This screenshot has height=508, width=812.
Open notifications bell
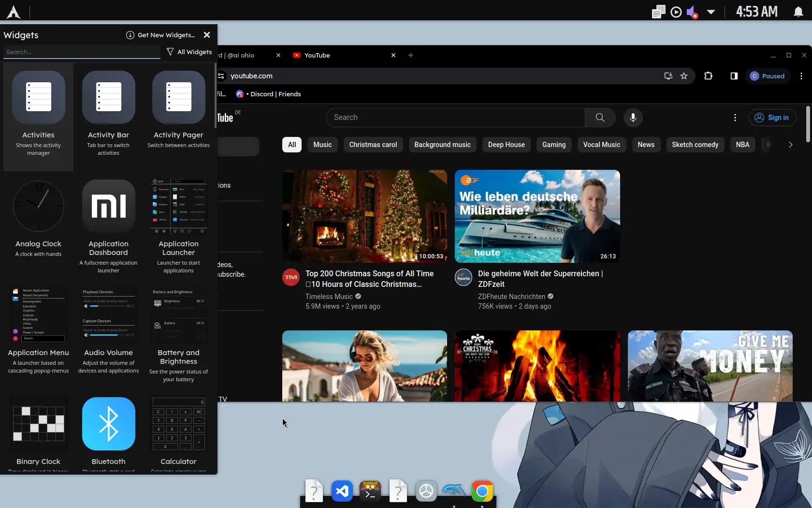click(x=798, y=12)
